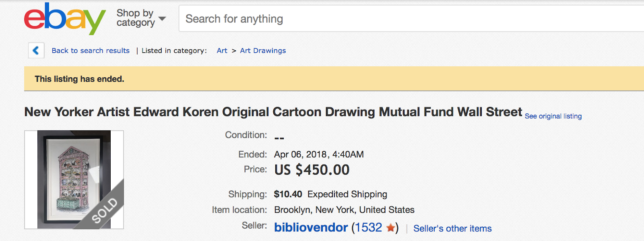Click the eBay logo
Viewport: 644px width, 241px height.
pyautogui.click(x=65, y=19)
